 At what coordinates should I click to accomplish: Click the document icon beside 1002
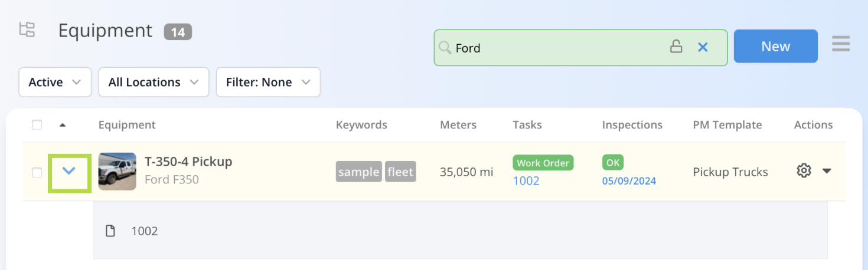[110, 231]
